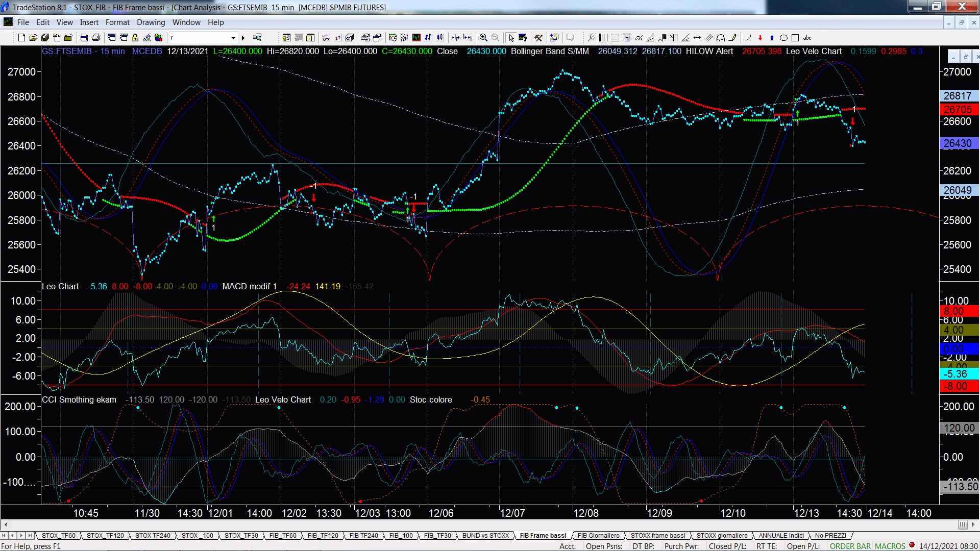This screenshot has height=551, width=980.
Task: Click the clock time settings icon
Action: pos(393,38)
